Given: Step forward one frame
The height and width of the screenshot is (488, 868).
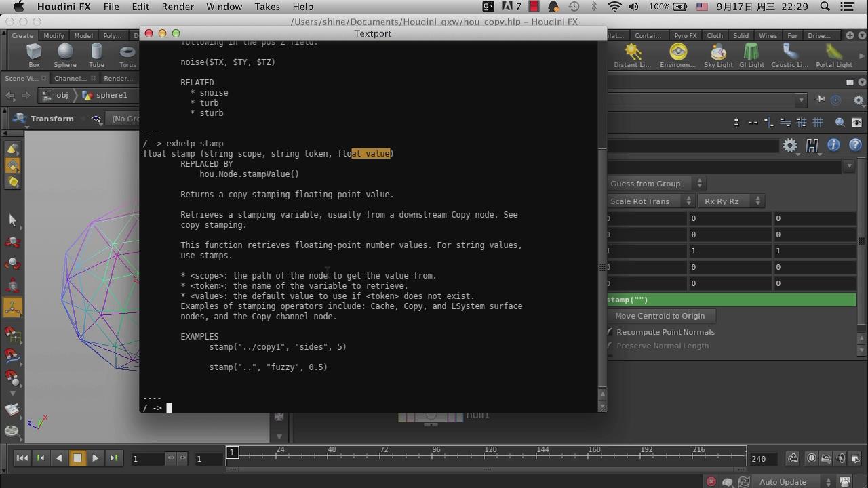Looking at the screenshot, I should (114, 458).
